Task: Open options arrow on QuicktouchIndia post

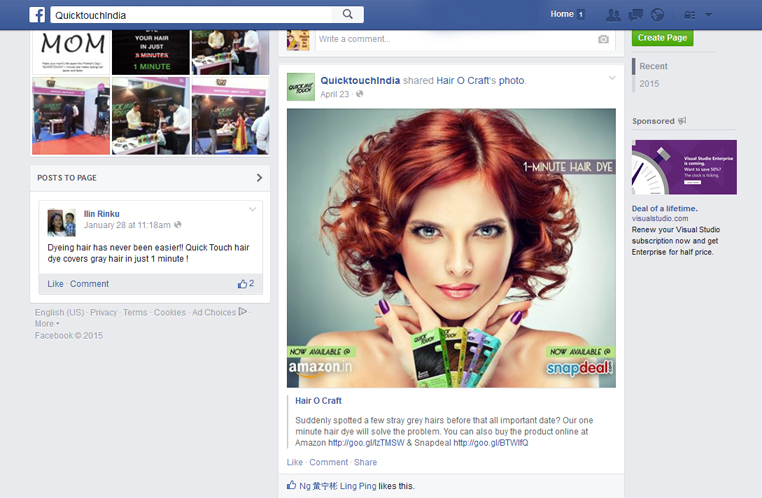Action: coord(612,78)
